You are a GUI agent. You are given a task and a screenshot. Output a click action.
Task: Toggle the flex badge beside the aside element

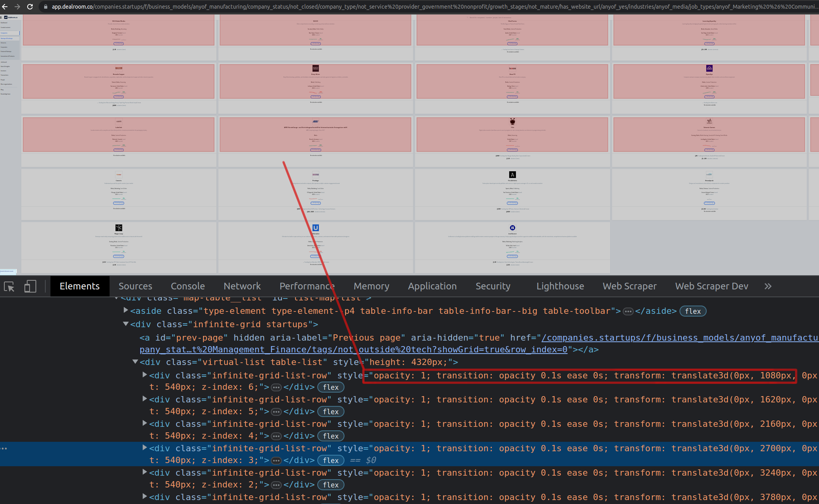(x=693, y=311)
